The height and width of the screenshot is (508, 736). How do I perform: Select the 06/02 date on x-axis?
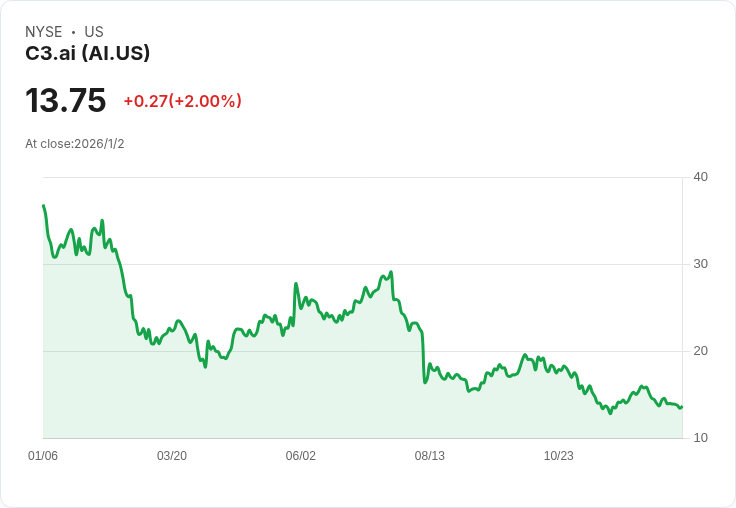[x=301, y=456]
